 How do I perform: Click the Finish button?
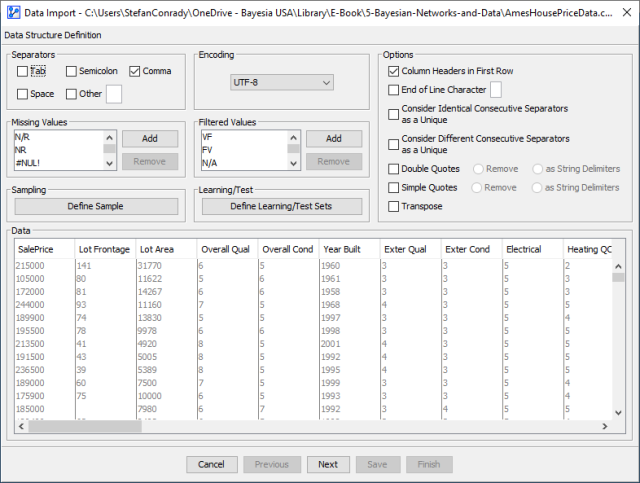click(x=429, y=465)
